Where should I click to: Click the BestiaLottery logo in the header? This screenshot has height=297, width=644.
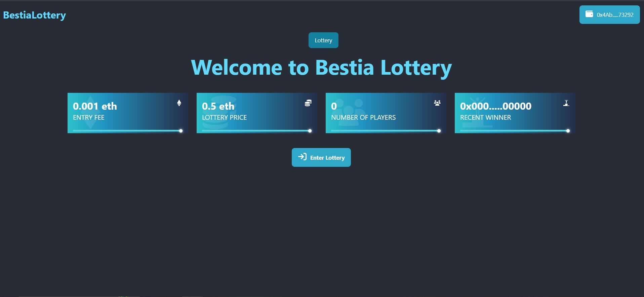click(34, 14)
